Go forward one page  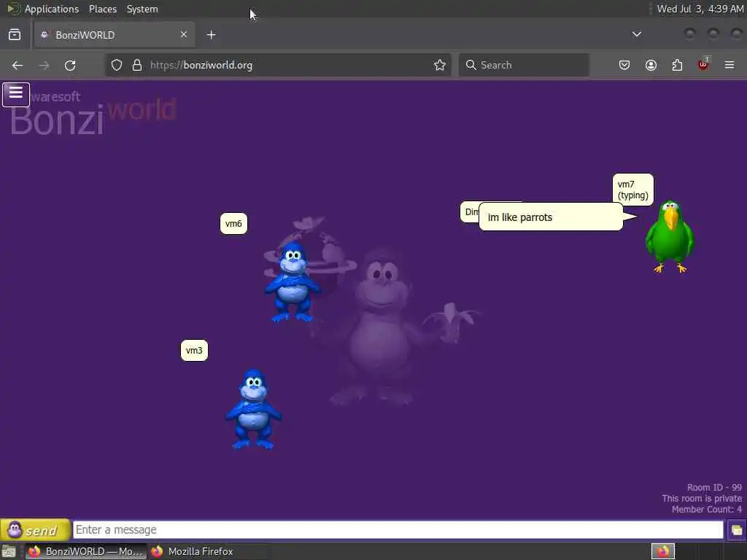coord(44,65)
